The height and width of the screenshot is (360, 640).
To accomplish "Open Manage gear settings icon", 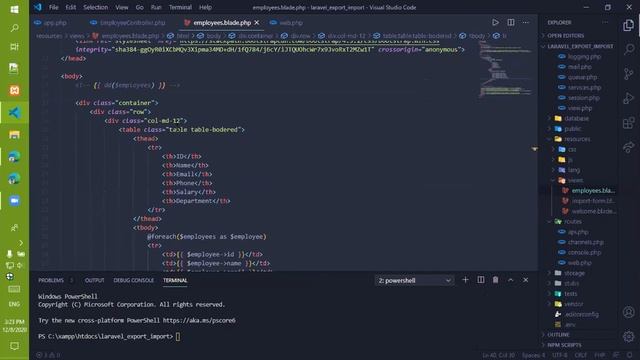I will point(629,336).
